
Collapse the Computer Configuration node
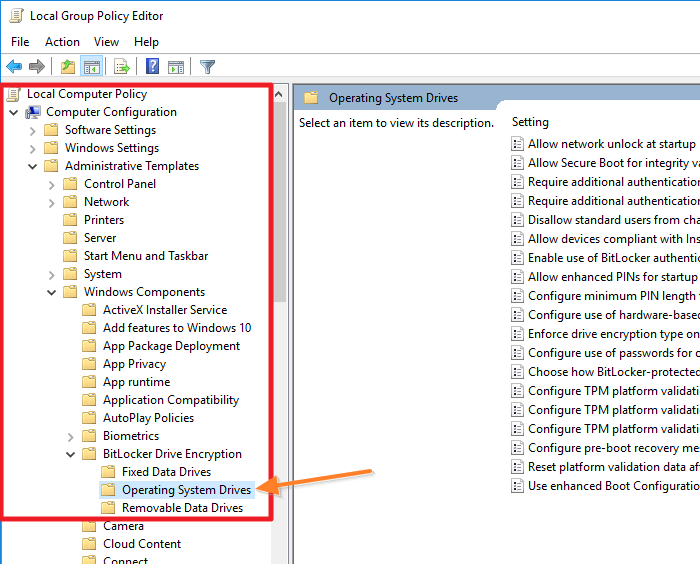click(14, 113)
